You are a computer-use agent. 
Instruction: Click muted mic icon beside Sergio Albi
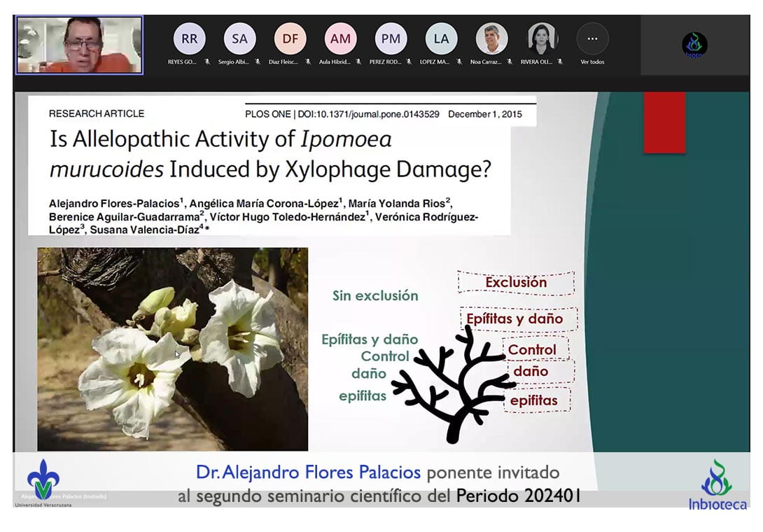tap(258, 62)
